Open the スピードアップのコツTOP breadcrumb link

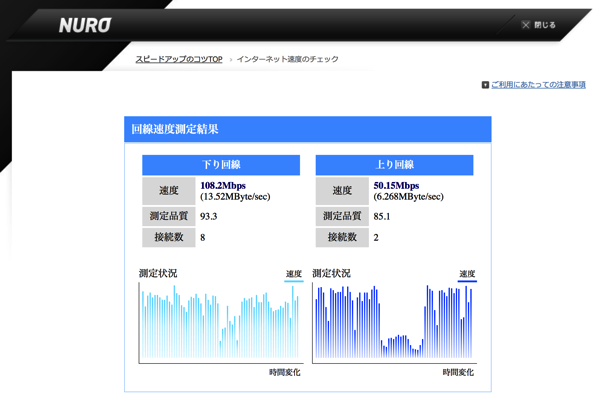click(179, 60)
